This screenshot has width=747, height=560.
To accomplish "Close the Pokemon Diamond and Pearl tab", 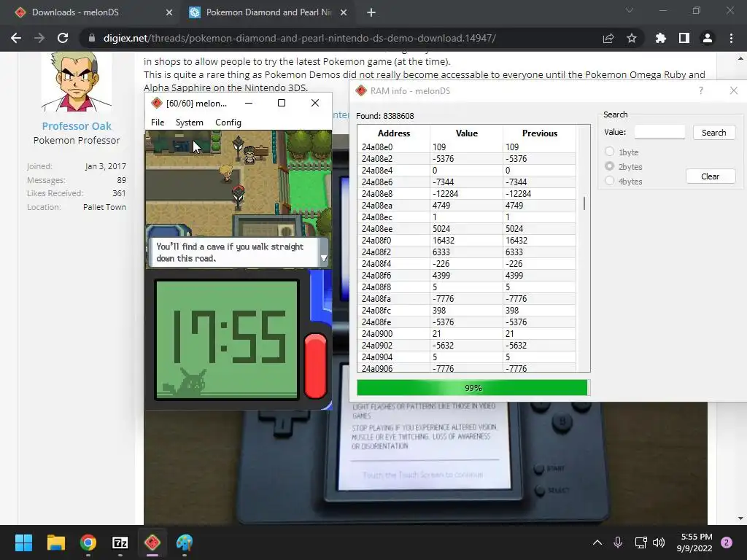I will tap(344, 12).
